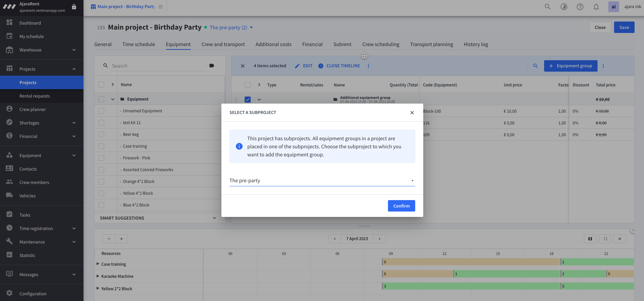Check the Orange 4*2 Block checkbox
644x301 pixels.
(101, 182)
